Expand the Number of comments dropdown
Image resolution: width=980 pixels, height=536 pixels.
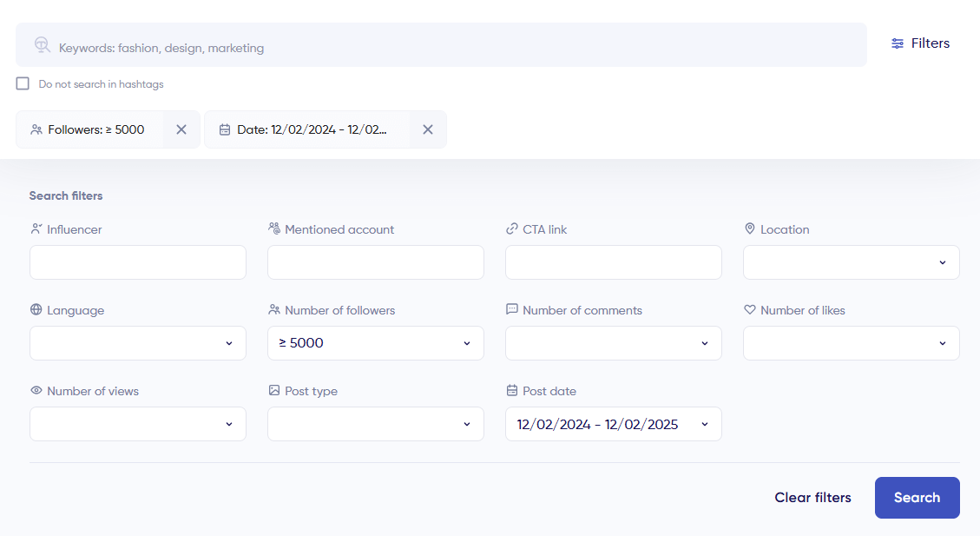(x=614, y=343)
